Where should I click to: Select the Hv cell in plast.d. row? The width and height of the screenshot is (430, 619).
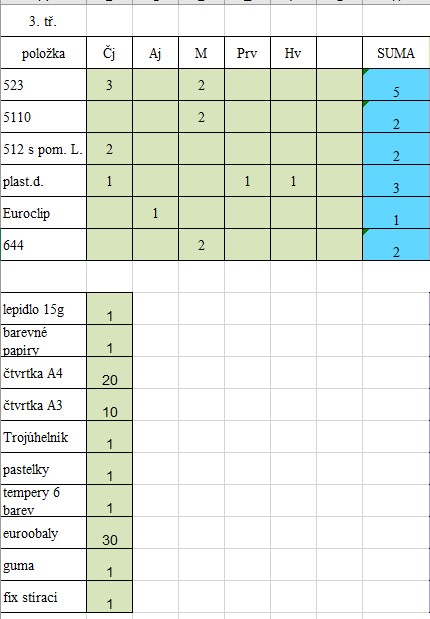[293, 181]
